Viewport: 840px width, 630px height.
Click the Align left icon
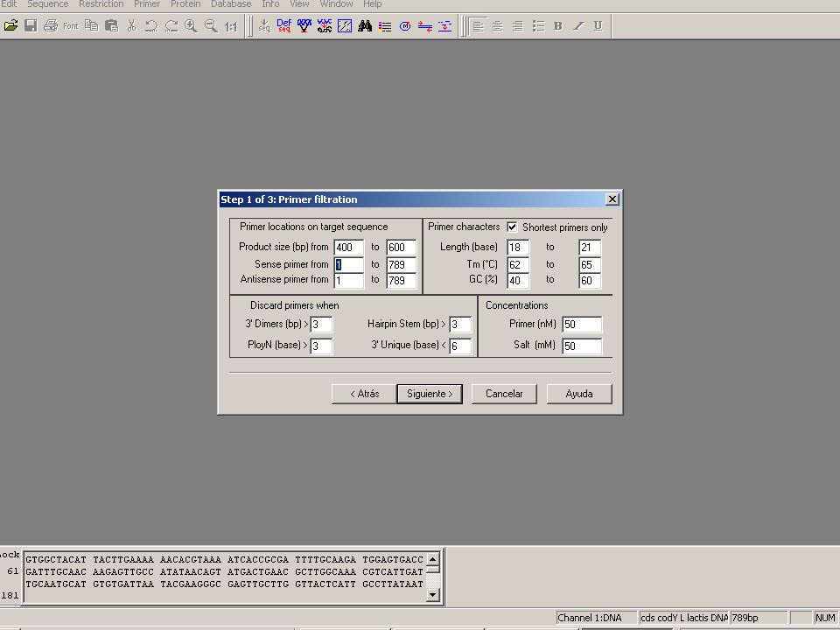point(478,25)
